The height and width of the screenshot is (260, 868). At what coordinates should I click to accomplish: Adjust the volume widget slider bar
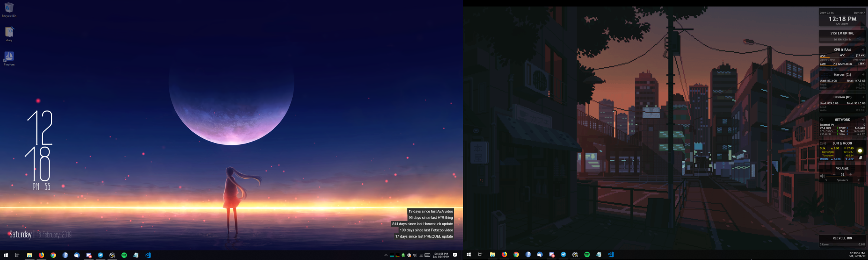point(845,177)
